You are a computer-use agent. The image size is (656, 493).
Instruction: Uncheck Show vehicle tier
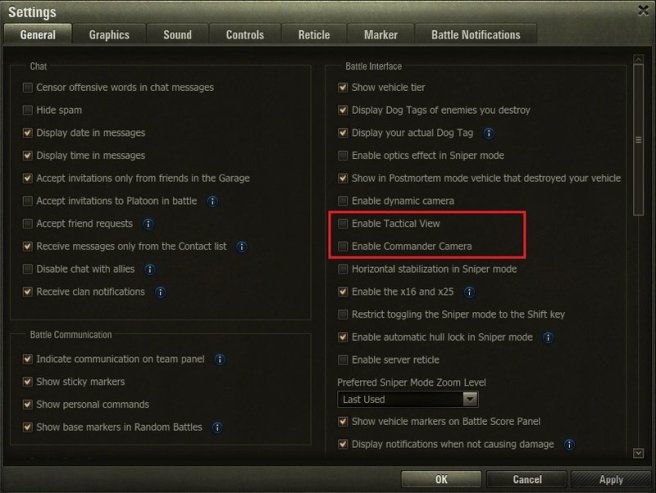click(343, 87)
